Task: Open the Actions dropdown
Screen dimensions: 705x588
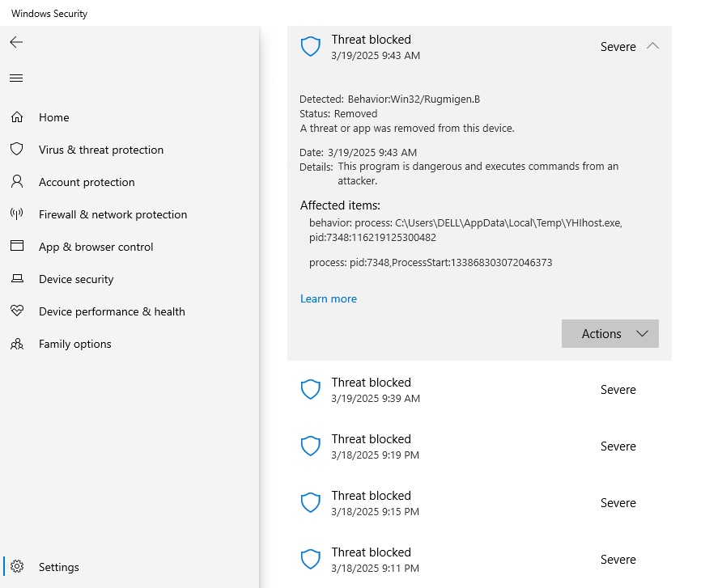Action: point(609,334)
